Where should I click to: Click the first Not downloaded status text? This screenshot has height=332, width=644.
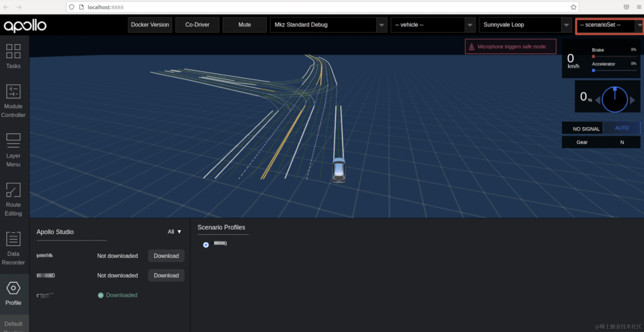pos(117,256)
